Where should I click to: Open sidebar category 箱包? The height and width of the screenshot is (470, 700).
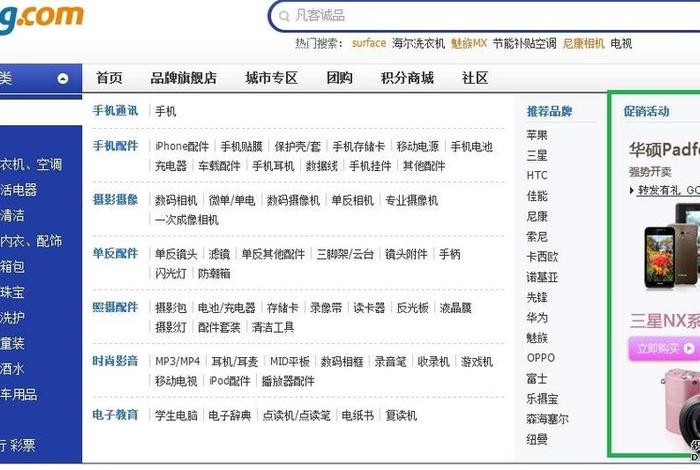(x=12, y=267)
